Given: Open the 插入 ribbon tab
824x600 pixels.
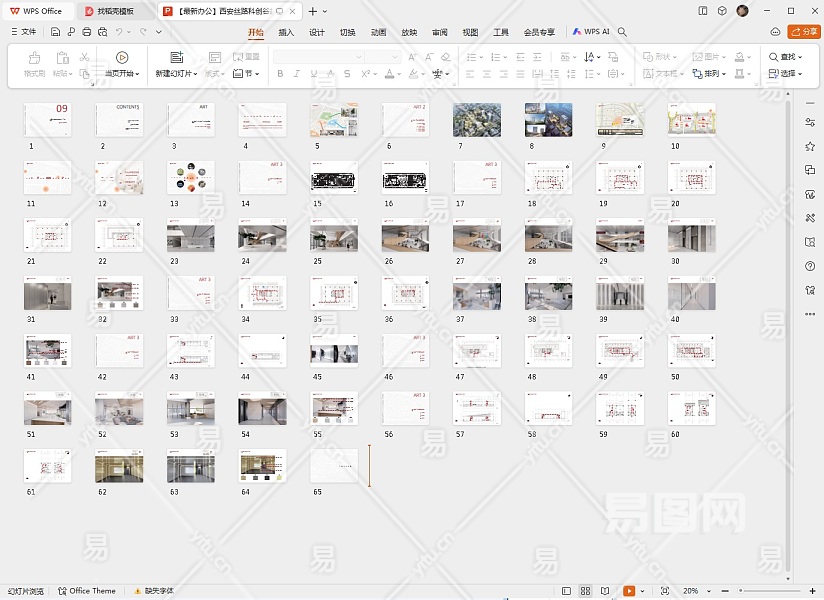Looking at the screenshot, I should tap(286, 32).
